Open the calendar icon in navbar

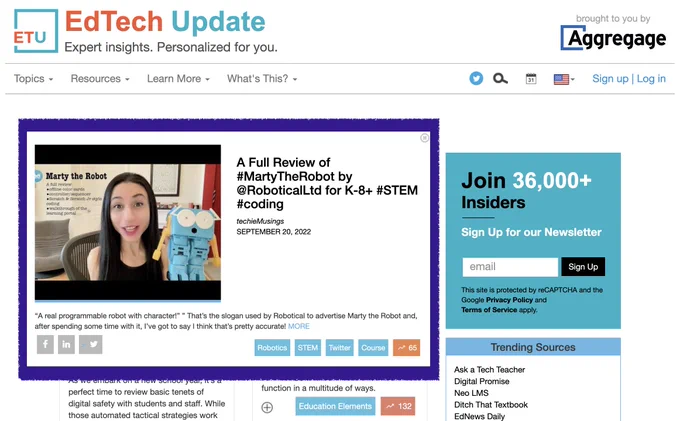tap(531, 79)
